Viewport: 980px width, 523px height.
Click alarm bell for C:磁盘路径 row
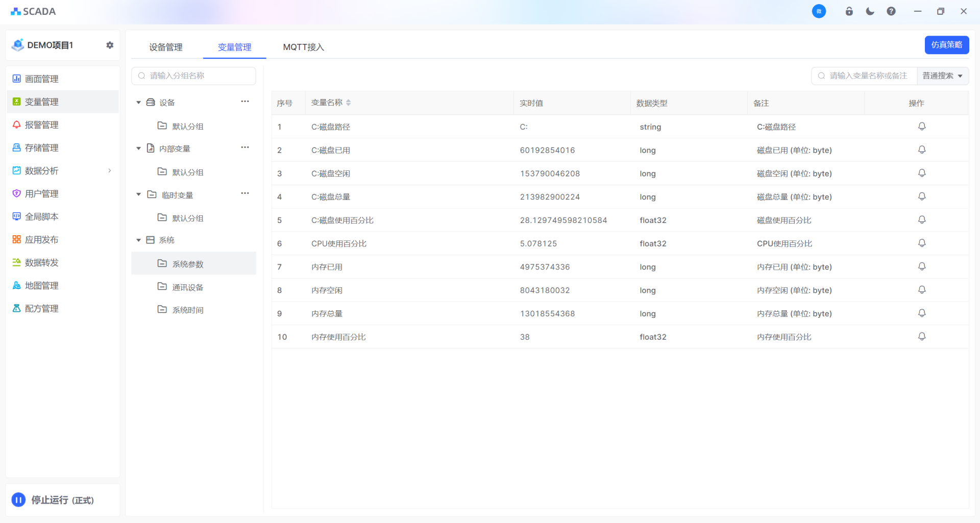tap(922, 127)
